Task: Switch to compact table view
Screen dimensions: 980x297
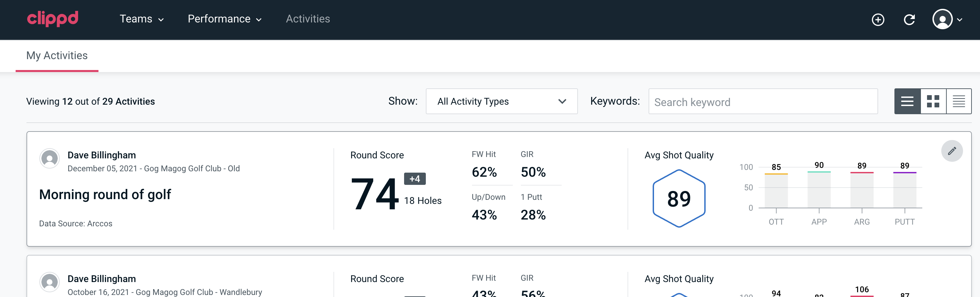Action: point(958,101)
